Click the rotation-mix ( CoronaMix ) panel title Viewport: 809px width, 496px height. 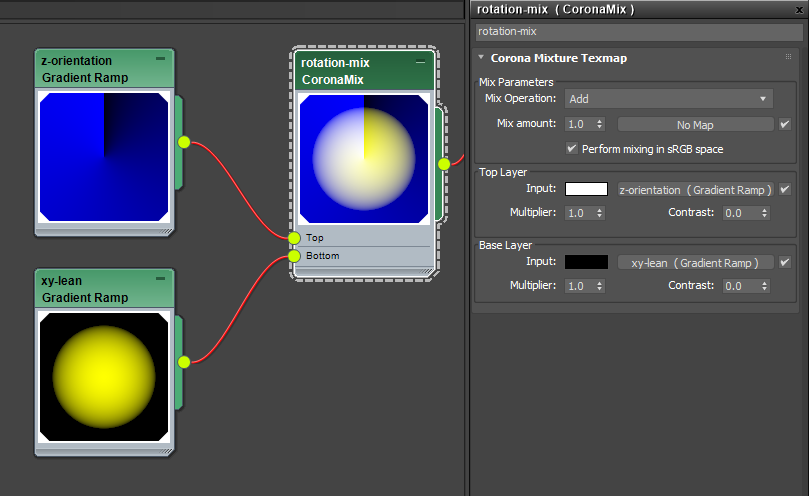tap(556, 9)
